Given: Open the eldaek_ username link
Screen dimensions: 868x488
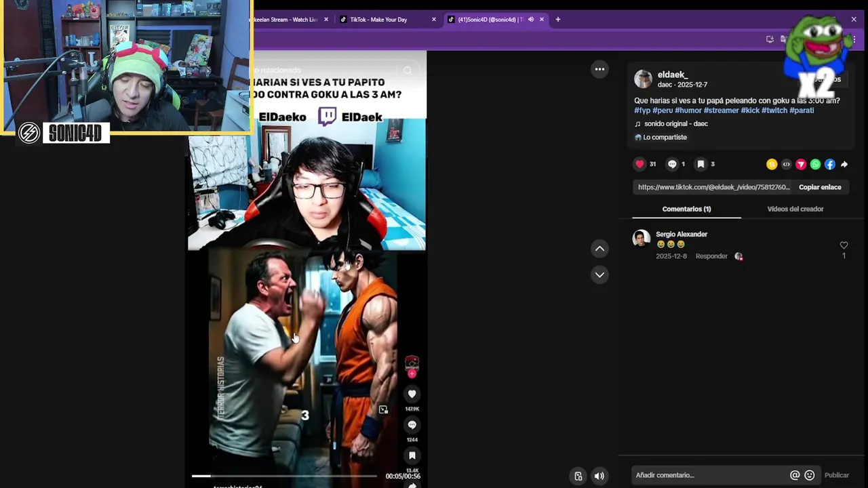Looking at the screenshot, I should tap(673, 75).
